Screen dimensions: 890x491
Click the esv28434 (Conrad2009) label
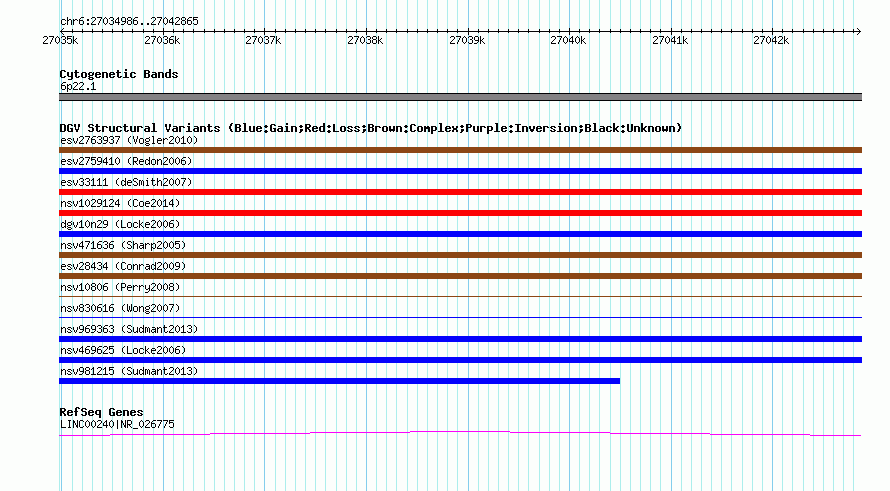click(x=123, y=266)
